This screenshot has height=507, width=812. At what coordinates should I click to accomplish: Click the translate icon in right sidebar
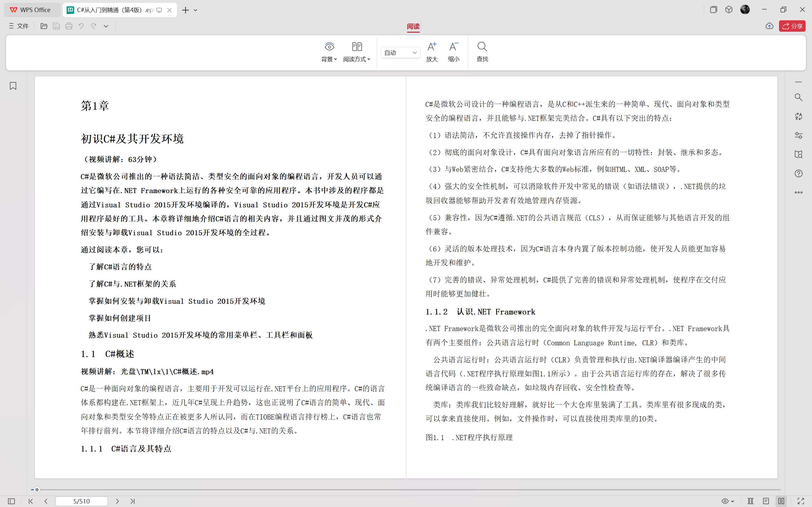click(x=799, y=116)
